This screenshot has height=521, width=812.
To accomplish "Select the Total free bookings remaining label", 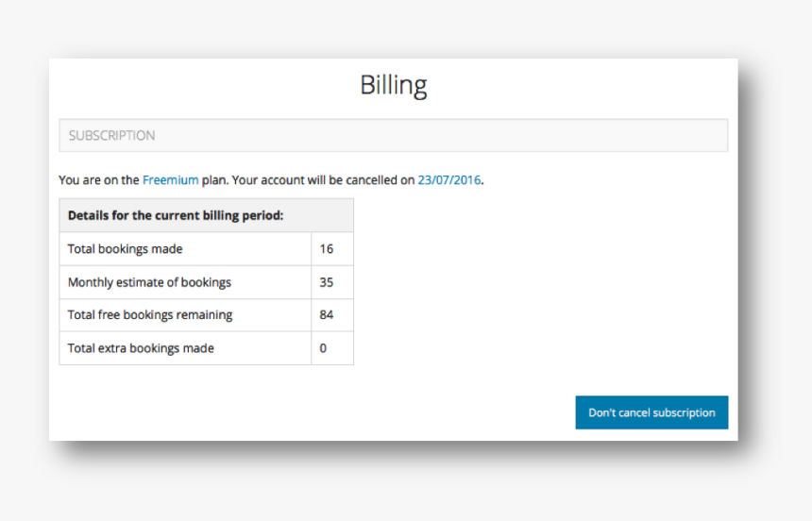I will click(150, 315).
